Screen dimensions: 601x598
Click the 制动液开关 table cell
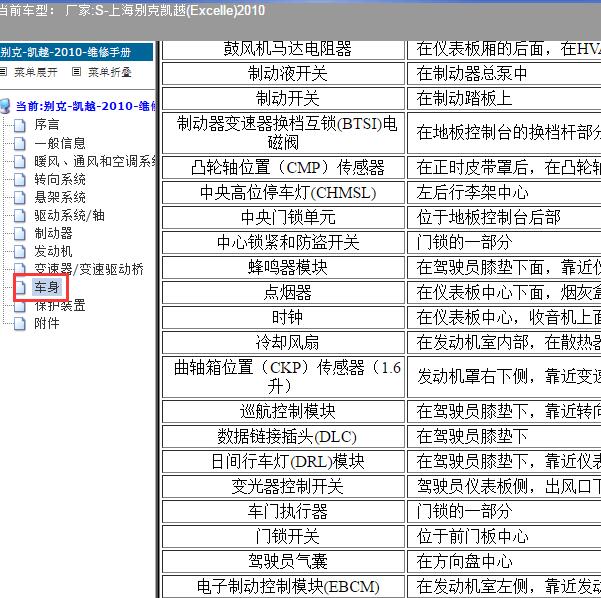coord(283,73)
